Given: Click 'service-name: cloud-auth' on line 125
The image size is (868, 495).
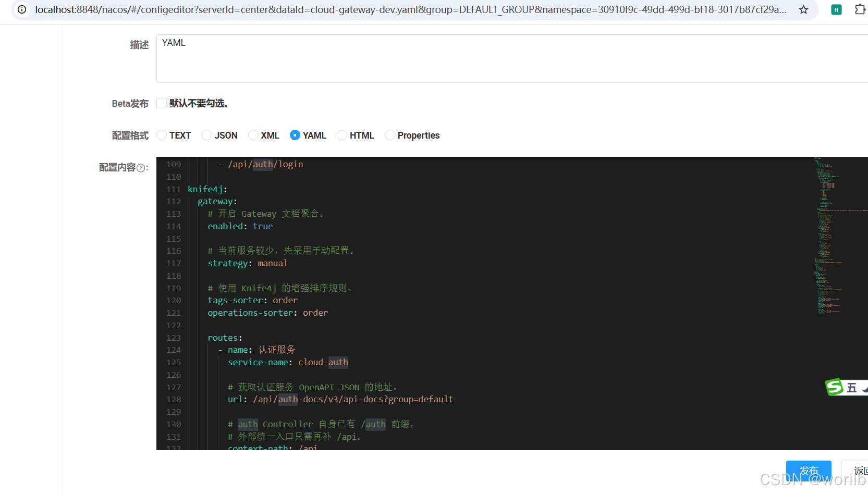Looking at the screenshot, I should 288,362.
